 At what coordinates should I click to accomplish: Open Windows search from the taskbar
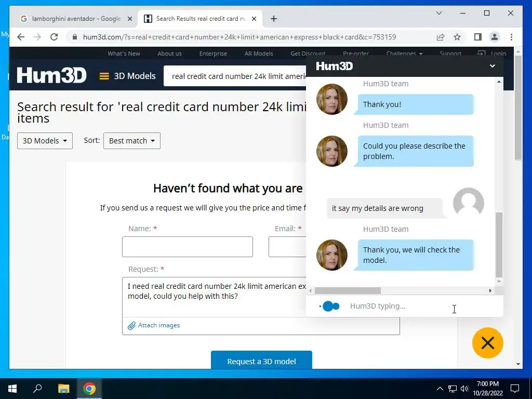pos(37,389)
